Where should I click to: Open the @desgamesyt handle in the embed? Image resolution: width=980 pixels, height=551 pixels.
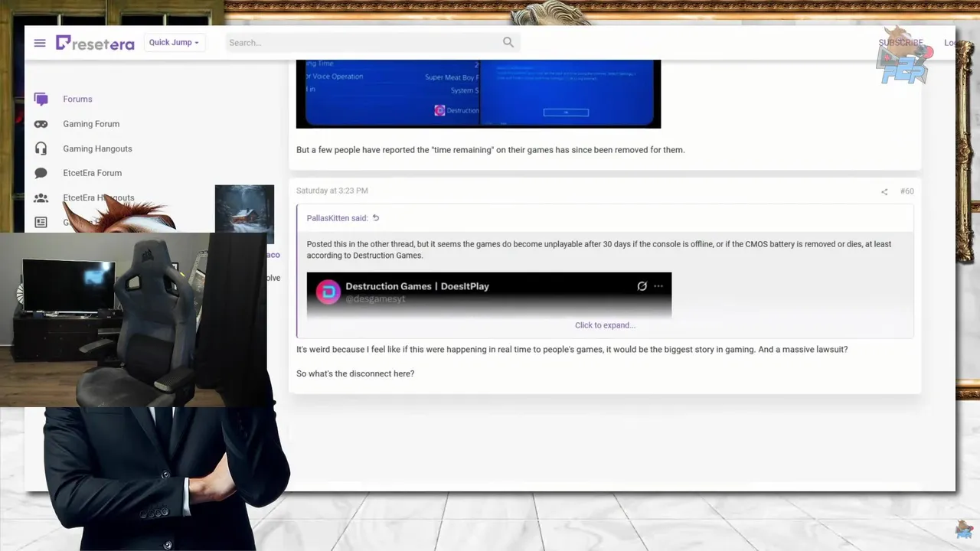pos(375,298)
